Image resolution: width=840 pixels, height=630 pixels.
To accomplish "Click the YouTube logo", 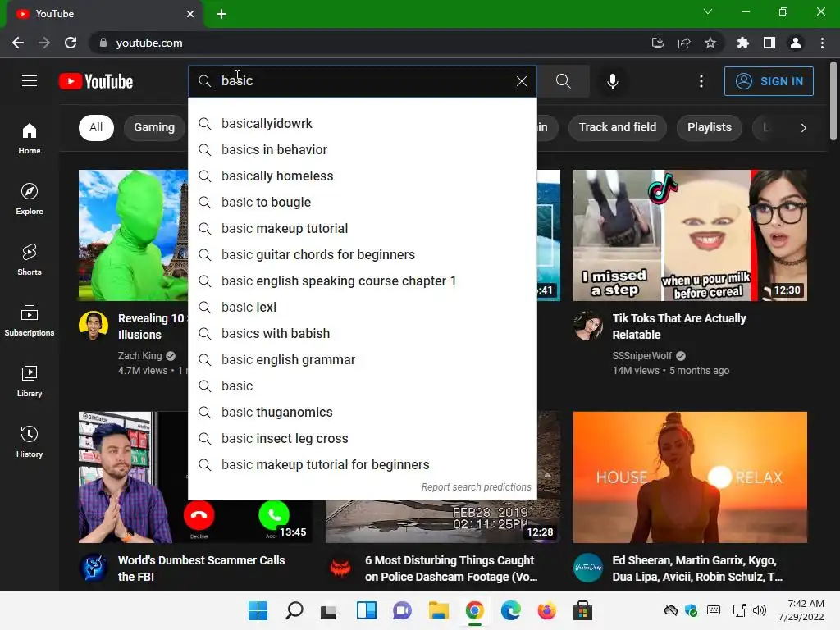I will pyautogui.click(x=96, y=81).
